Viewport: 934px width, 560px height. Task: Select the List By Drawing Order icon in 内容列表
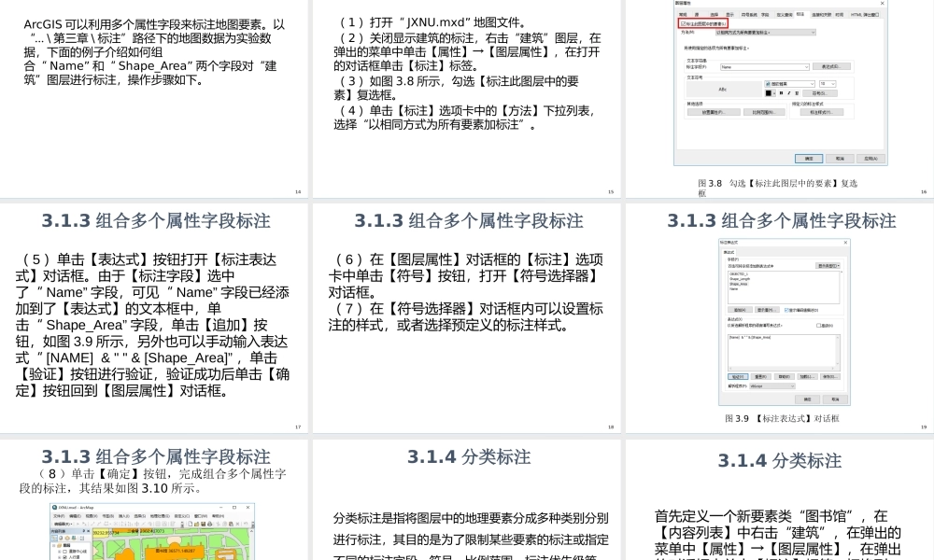(x=54, y=539)
